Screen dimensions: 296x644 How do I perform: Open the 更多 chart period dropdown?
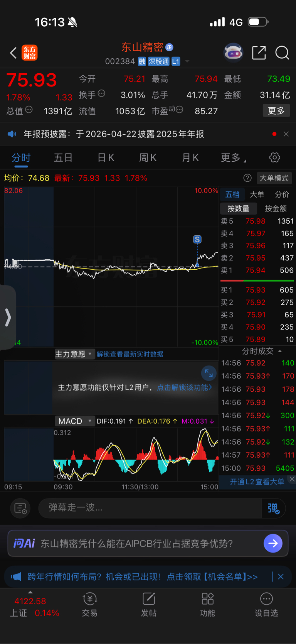pyautogui.click(x=234, y=157)
